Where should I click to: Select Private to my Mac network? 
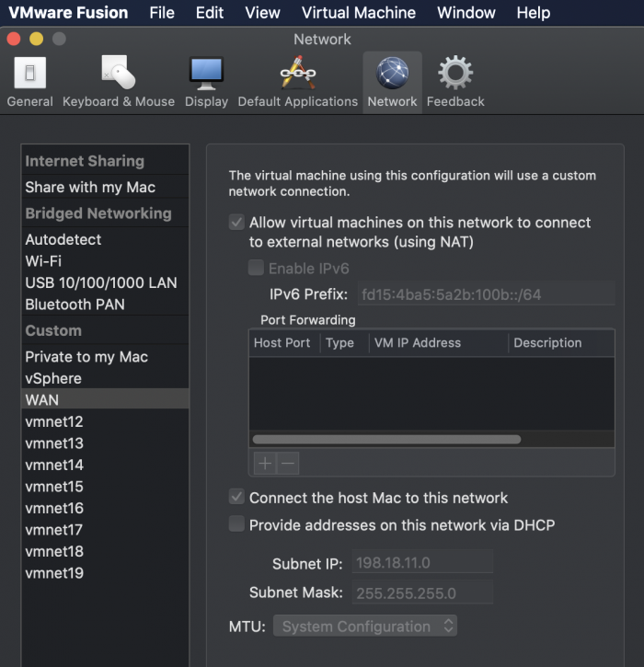click(105, 357)
